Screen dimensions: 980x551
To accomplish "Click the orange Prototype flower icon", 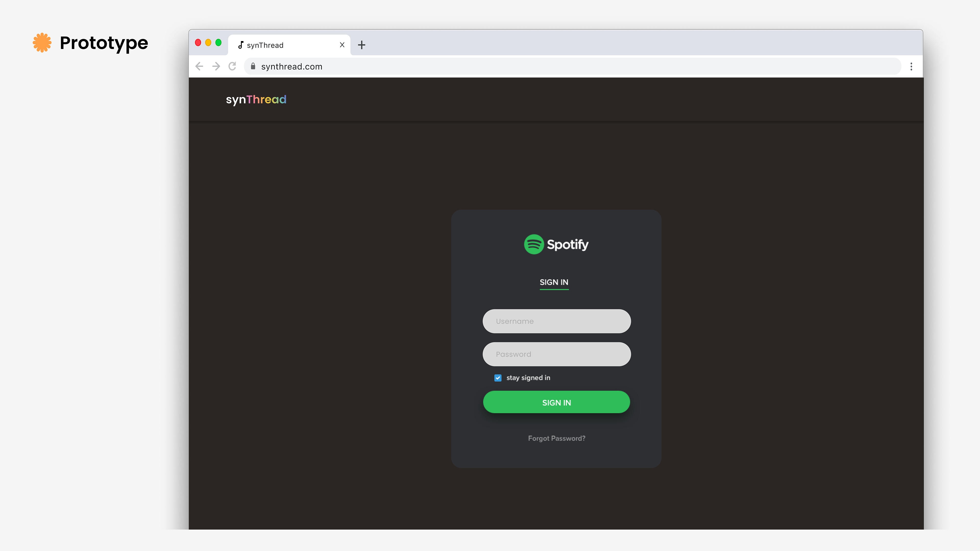I will [x=42, y=43].
